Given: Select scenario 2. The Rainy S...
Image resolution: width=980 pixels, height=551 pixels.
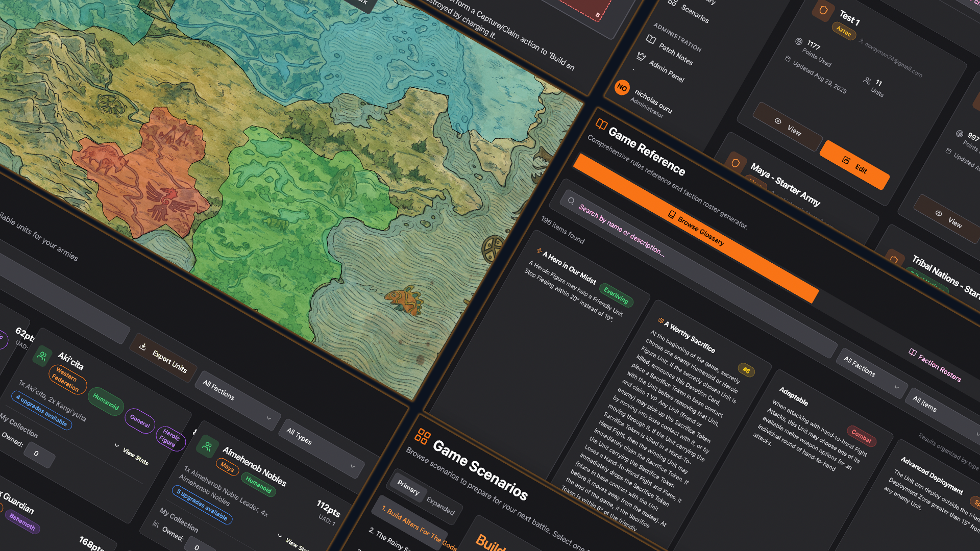Looking at the screenshot, I should (389, 540).
